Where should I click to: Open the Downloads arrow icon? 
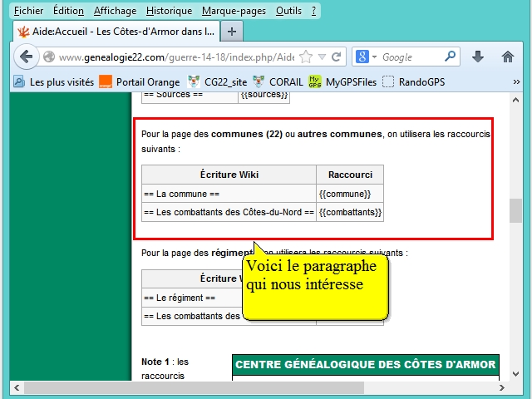[x=478, y=57]
